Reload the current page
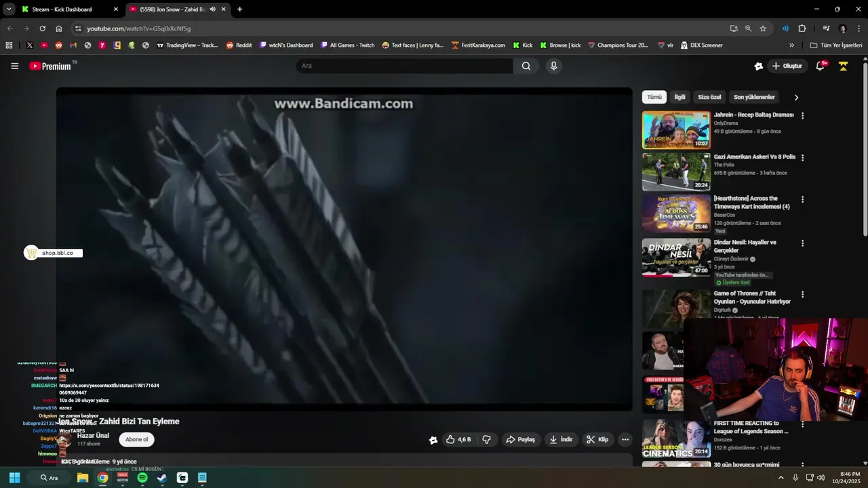 pos(42,28)
